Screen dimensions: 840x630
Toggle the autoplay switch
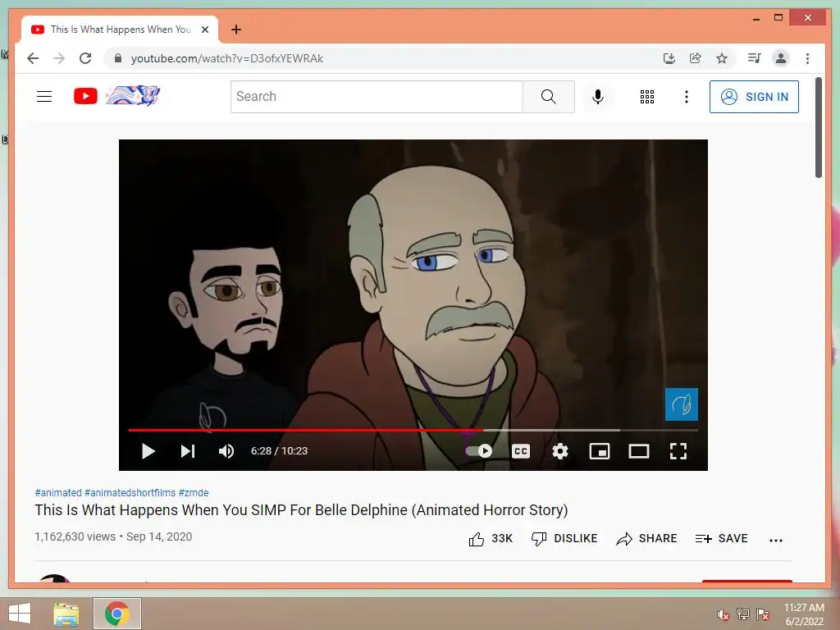pyautogui.click(x=479, y=451)
